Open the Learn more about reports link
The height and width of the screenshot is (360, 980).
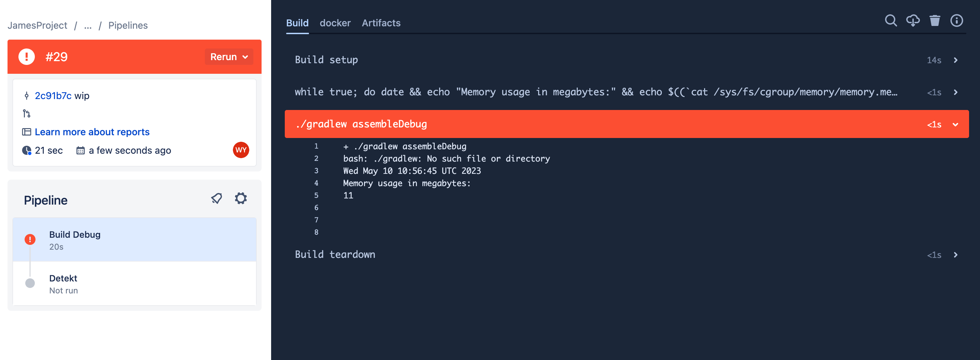click(92, 132)
